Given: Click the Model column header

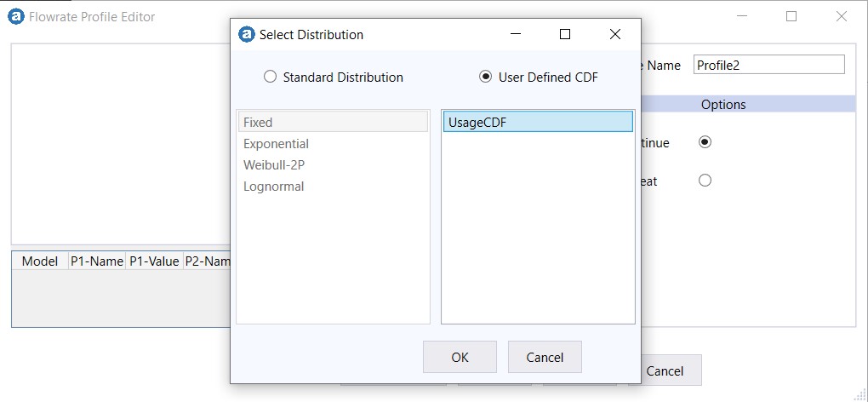Looking at the screenshot, I should point(40,261).
